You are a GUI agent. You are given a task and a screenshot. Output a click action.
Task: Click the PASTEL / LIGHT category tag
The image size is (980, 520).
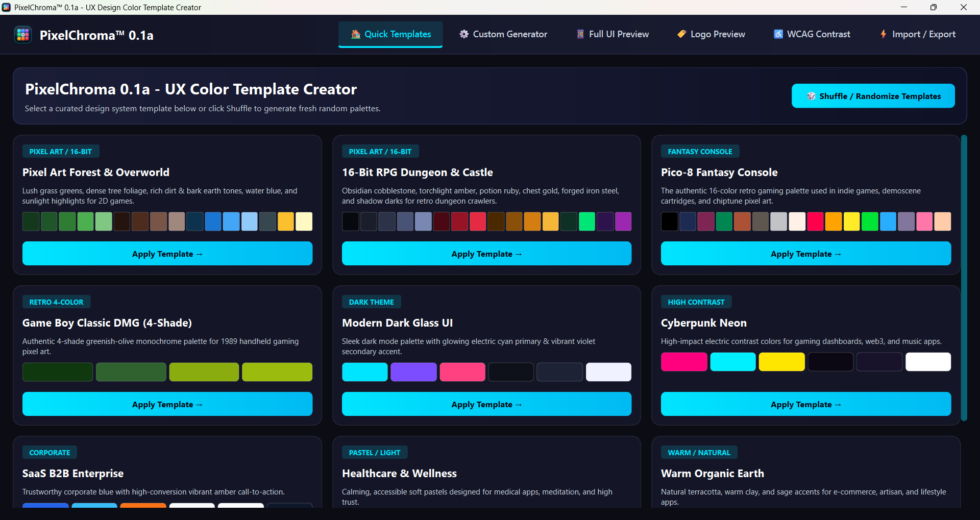click(375, 453)
